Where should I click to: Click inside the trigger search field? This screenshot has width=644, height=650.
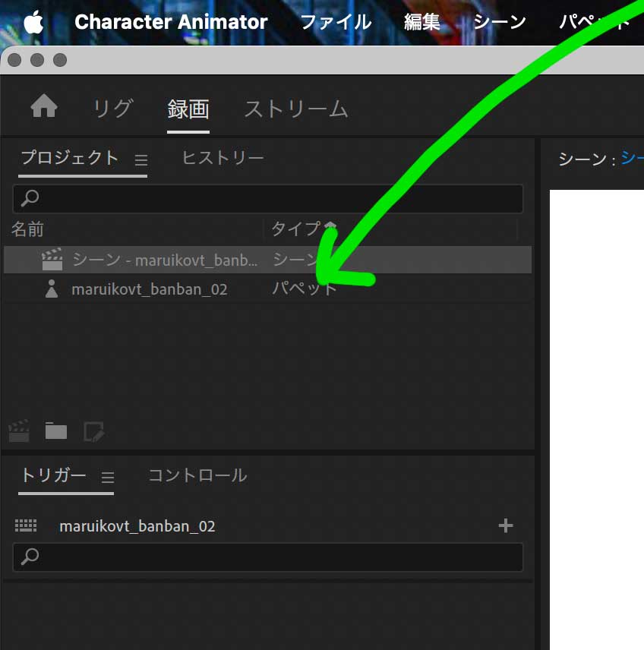[x=266, y=557]
